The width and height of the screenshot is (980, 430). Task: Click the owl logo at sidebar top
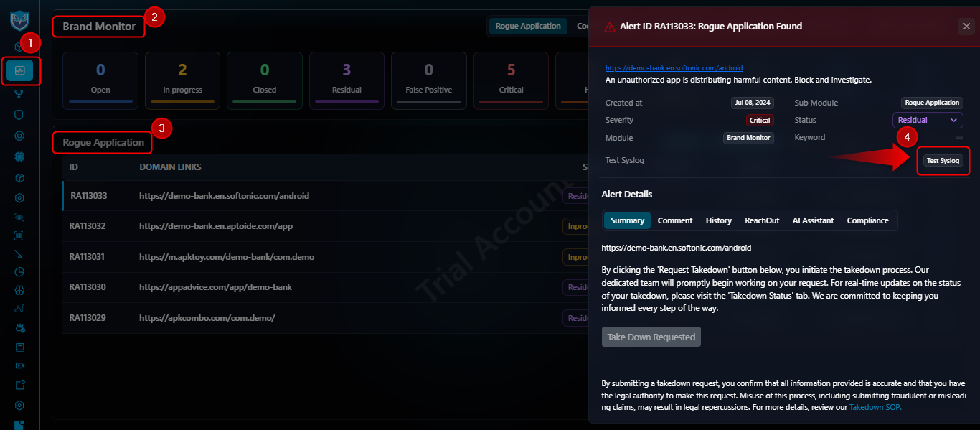pyautogui.click(x=19, y=19)
